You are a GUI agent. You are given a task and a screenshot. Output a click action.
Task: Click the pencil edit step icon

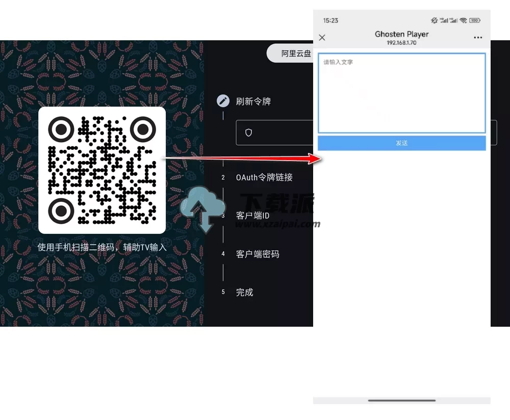(x=223, y=101)
